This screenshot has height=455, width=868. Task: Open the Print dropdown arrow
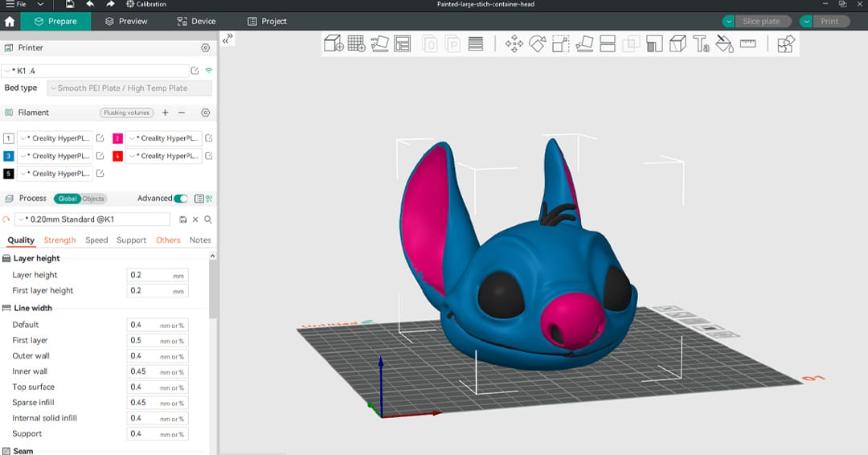tap(807, 22)
